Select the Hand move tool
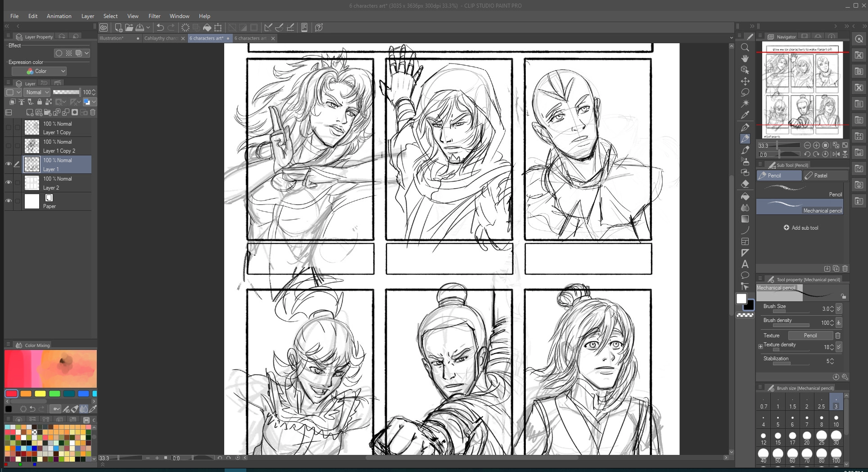Viewport: 868px width, 472px height. click(745, 59)
